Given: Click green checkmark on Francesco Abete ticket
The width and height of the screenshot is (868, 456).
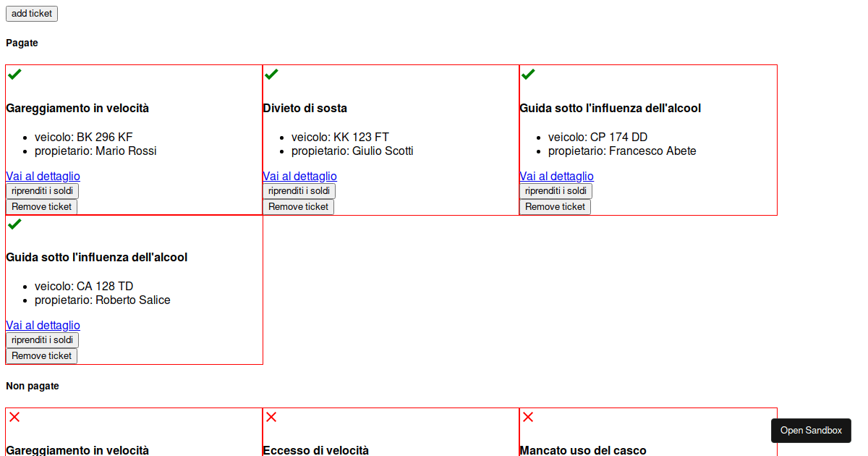Looking at the screenshot, I should click(x=528, y=74).
